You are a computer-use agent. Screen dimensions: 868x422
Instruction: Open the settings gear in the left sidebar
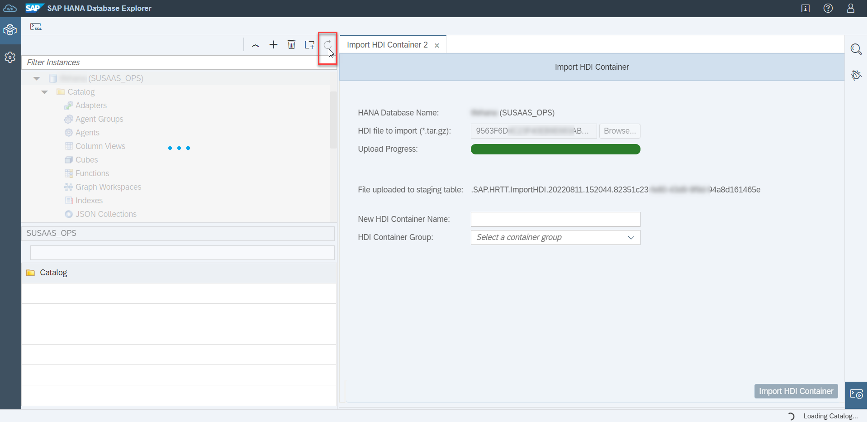pos(10,58)
